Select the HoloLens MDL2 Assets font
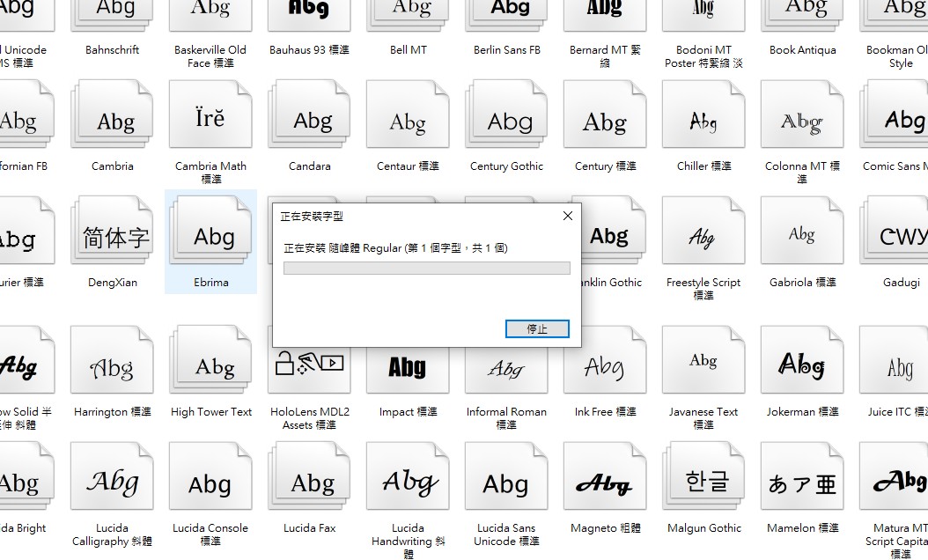This screenshot has height=560, width=928. pos(309,370)
